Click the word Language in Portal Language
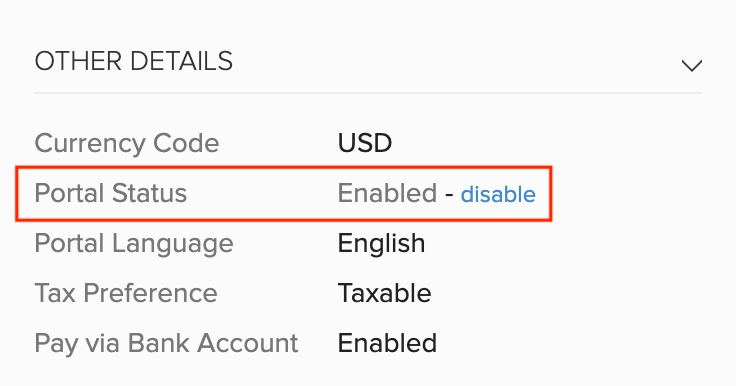 tap(172, 244)
